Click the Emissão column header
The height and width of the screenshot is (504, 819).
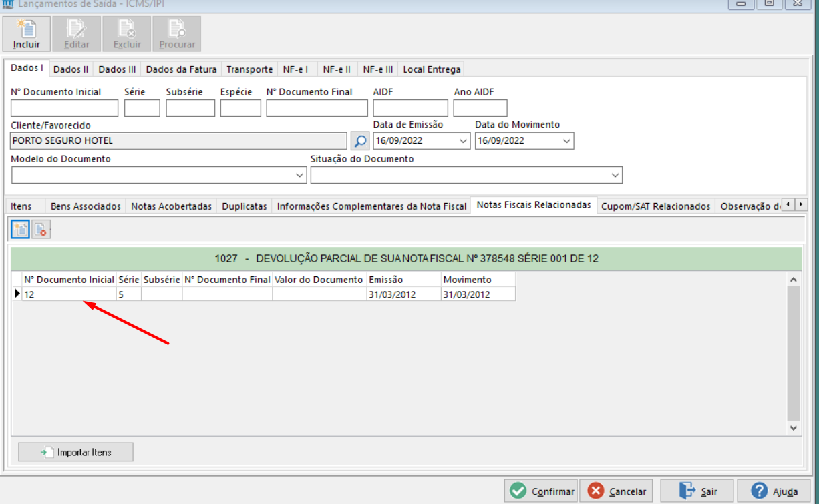(403, 280)
